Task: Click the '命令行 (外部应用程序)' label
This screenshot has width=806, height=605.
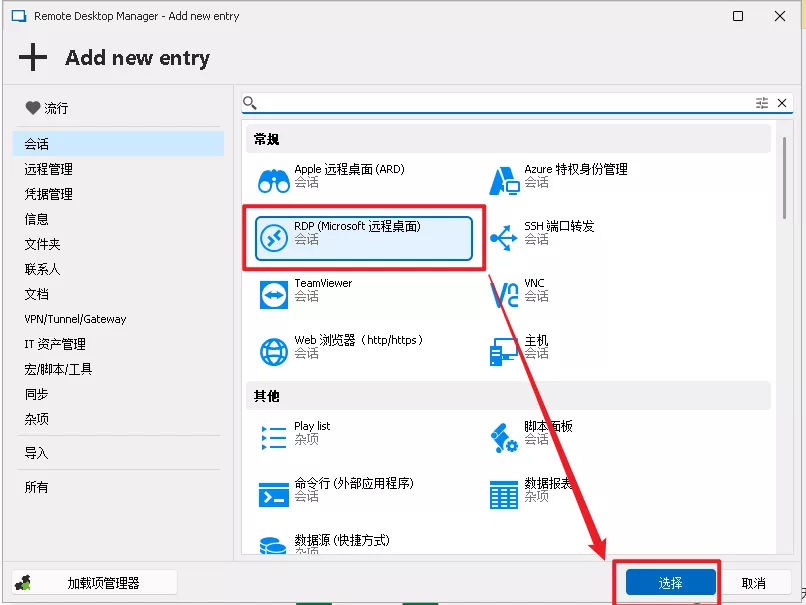Action: click(354, 483)
